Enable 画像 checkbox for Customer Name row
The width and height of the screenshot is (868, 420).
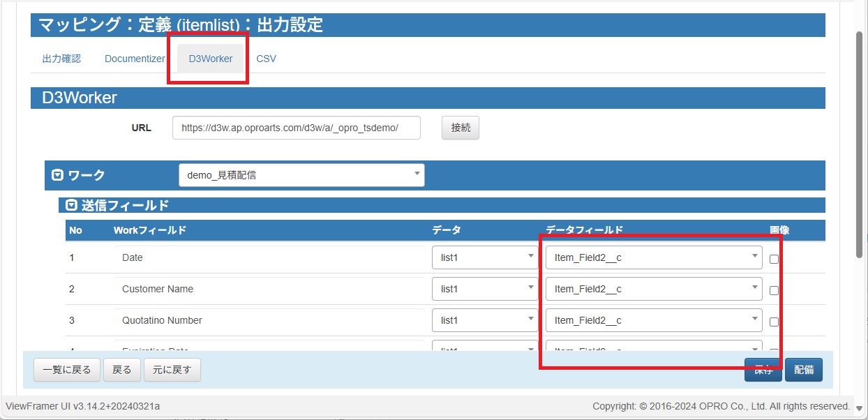click(x=774, y=290)
